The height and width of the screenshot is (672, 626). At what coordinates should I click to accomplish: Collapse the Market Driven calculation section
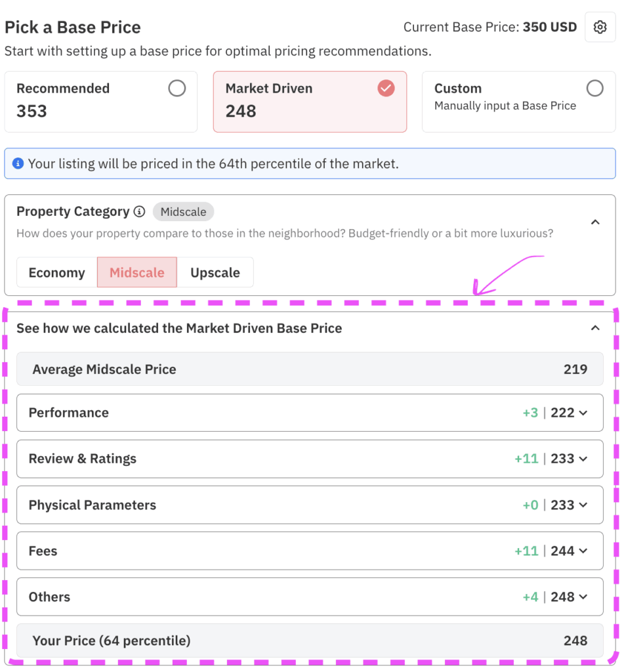tap(595, 327)
